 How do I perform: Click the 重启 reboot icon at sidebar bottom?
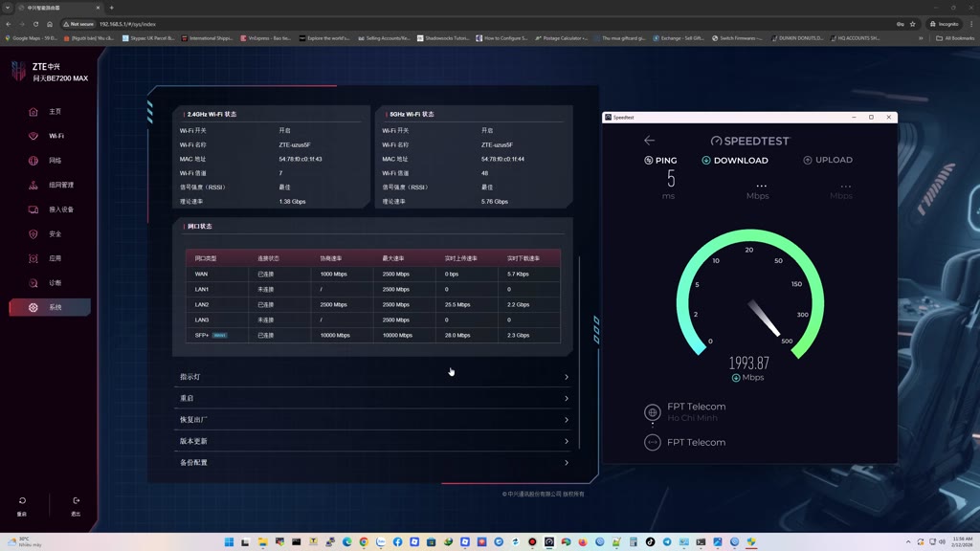(22, 500)
